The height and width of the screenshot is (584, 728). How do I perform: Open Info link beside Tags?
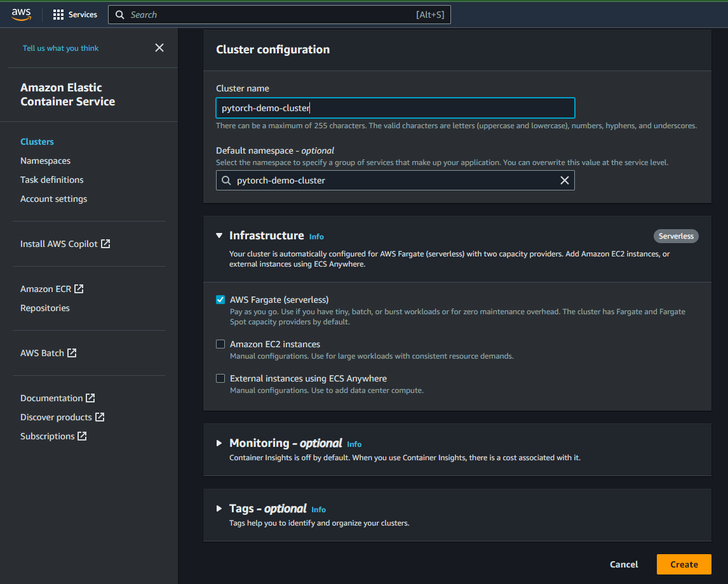(318, 510)
